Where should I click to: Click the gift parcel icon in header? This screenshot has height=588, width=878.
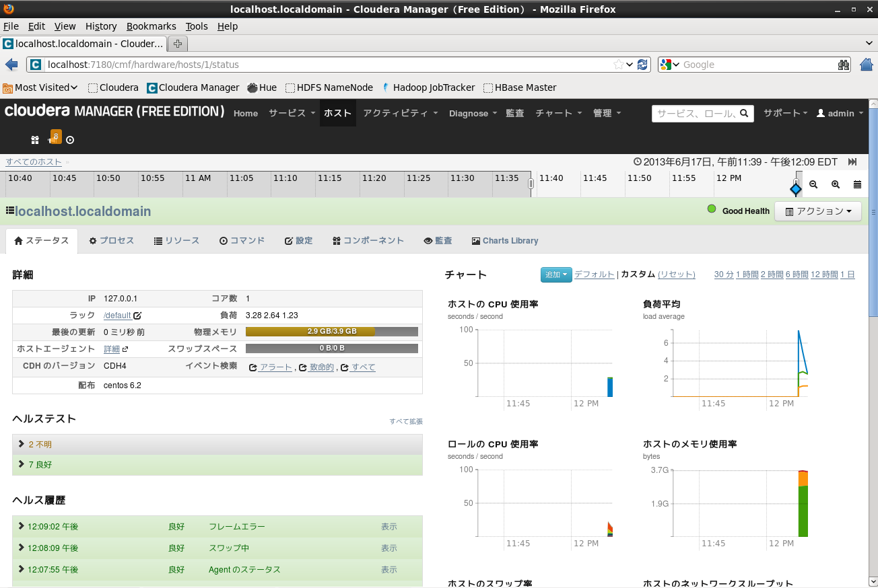point(35,140)
